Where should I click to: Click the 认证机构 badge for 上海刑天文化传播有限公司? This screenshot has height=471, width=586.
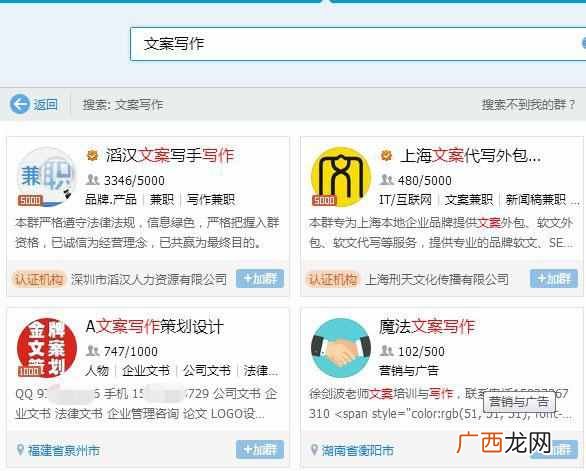pos(333,279)
